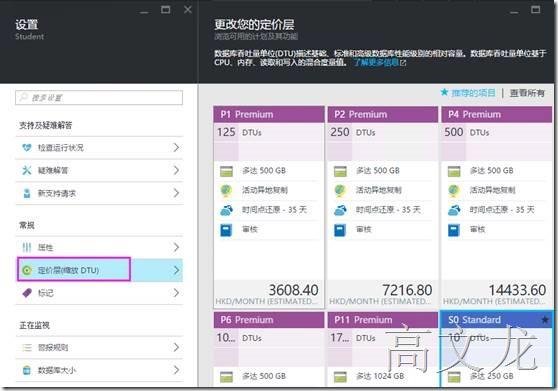Click the 3608.40 monthly price

pos(293,290)
